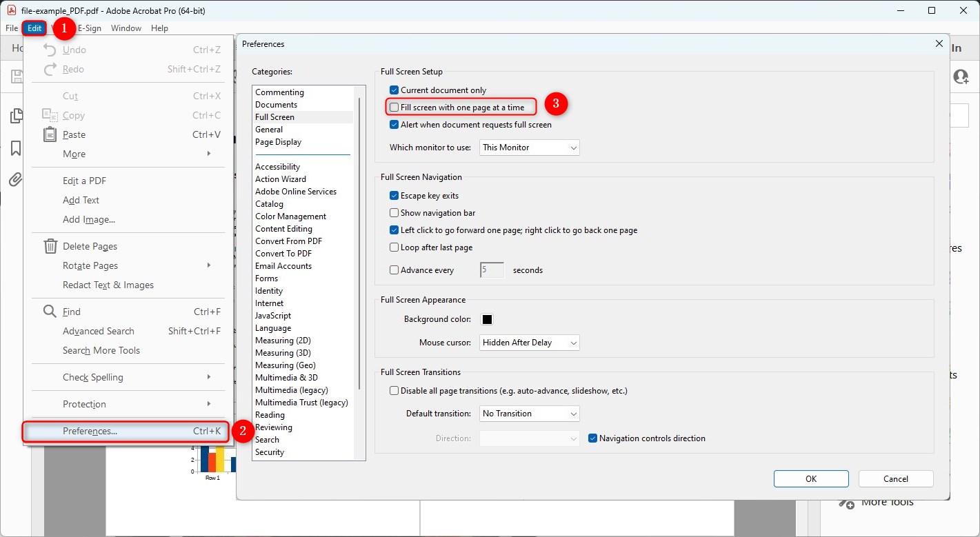Click the Cancel button
980x537 pixels.
pos(895,478)
